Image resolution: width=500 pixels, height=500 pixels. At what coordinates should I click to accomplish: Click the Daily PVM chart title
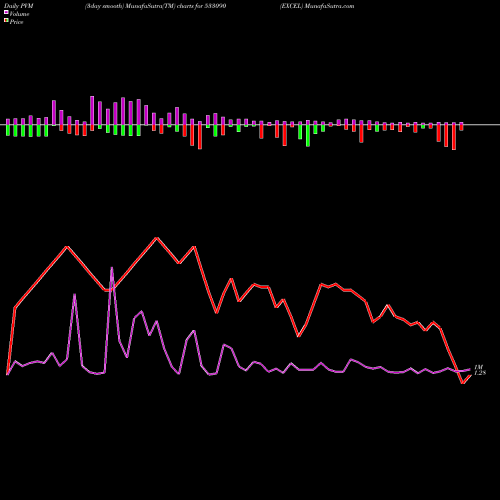click(19, 6)
